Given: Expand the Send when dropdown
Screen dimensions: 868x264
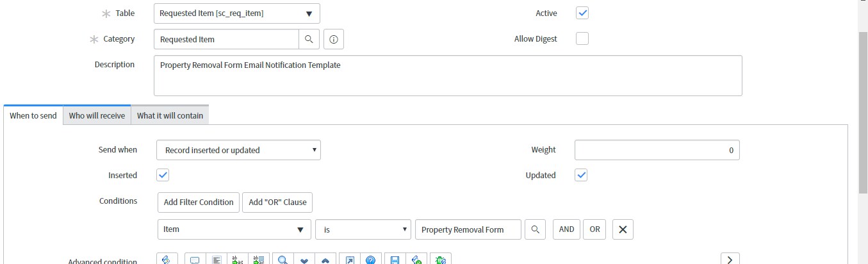Looking at the screenshot, I should [238, 150].
